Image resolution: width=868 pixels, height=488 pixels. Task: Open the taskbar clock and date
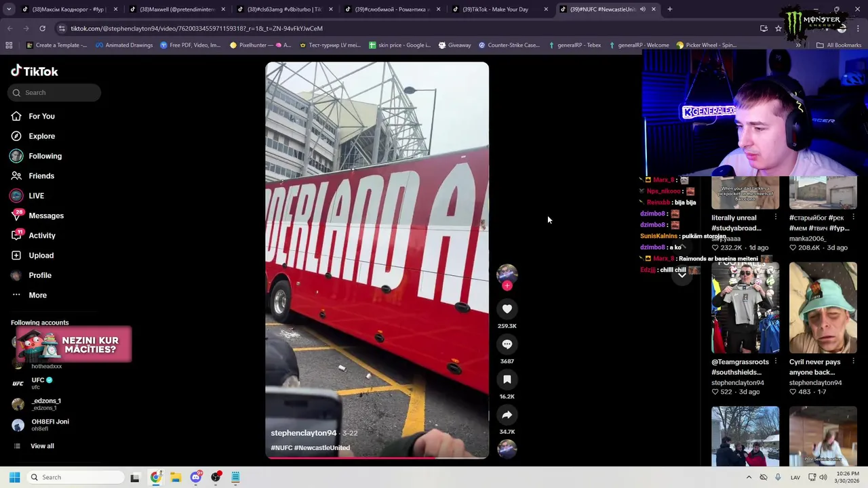pos(847,477)
